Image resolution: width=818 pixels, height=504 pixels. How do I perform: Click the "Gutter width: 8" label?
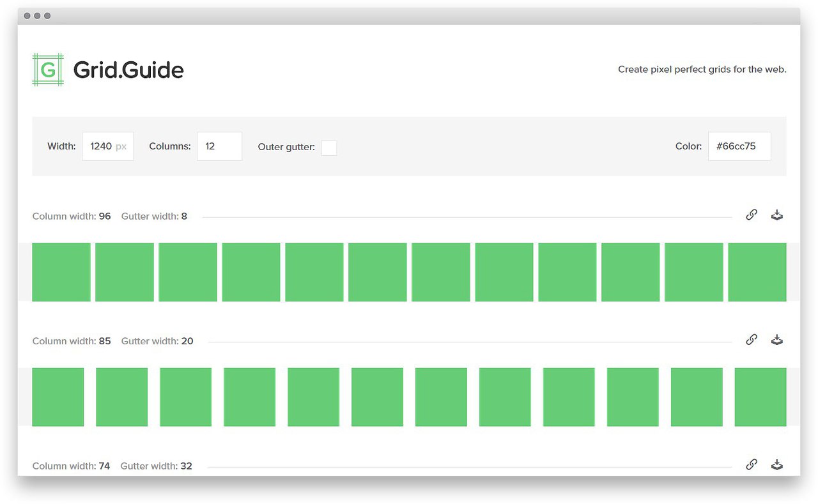click(154, 217)
